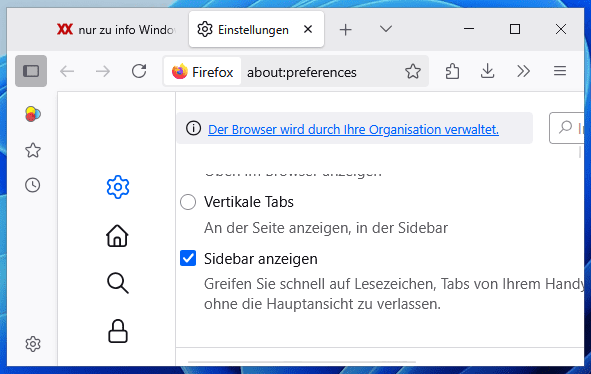Reload the current page
591x374 pixels.
(139, 71)
